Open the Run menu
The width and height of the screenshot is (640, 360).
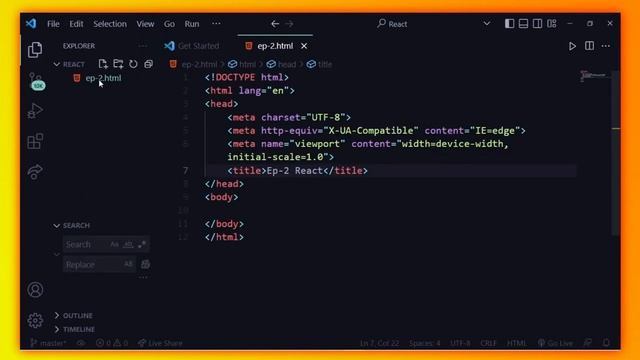pos(192,24)
